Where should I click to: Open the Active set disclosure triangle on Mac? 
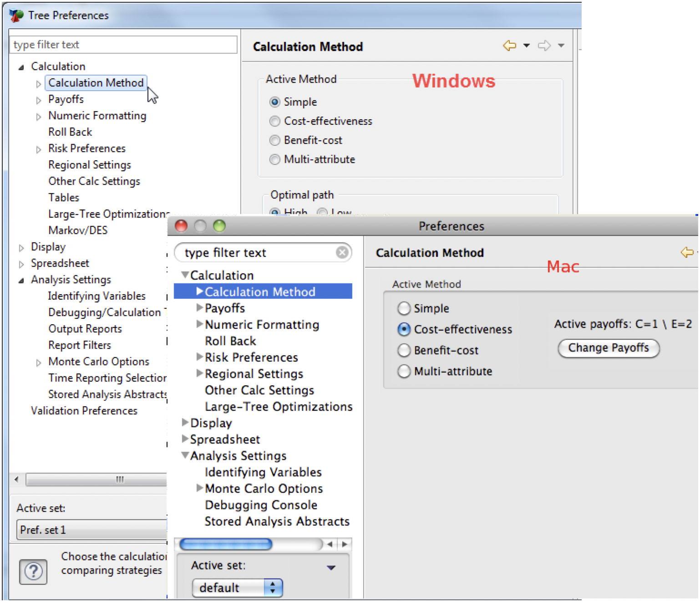(x=331, y=567)
